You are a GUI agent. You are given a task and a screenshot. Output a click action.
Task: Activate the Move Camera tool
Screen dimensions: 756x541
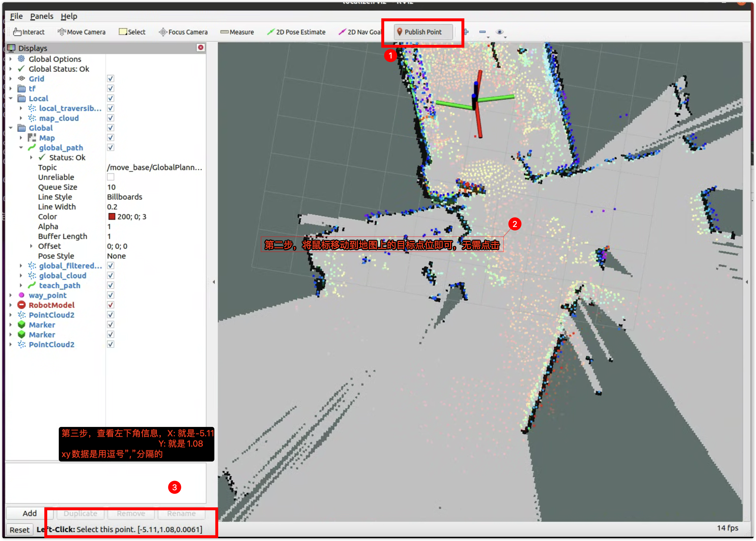pyautogui.click(x=81, y=32)
